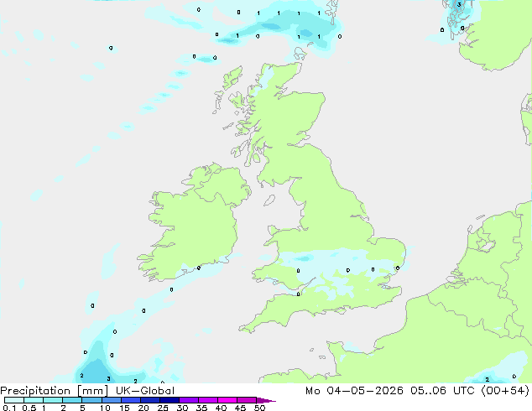Screen dimensions: 532x411
Task: Select the 5–10 mm legend color swatch
Action: (x=91, y=400)
